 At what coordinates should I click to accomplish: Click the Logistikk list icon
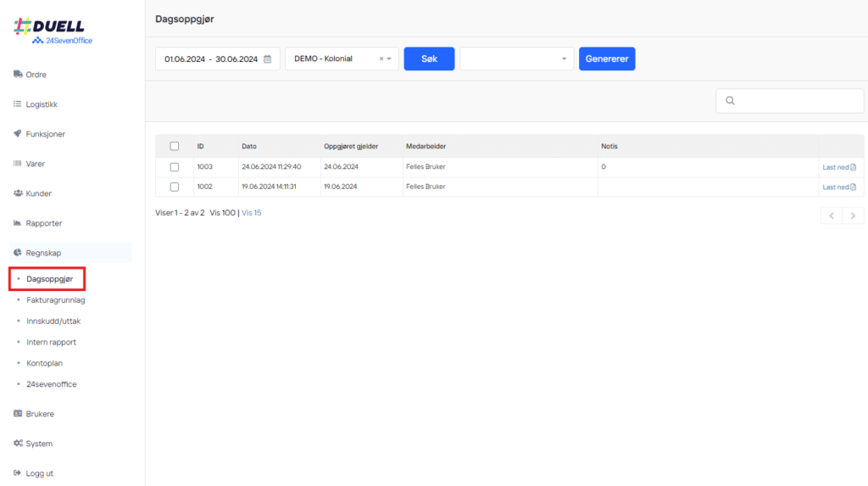[18, 104]
